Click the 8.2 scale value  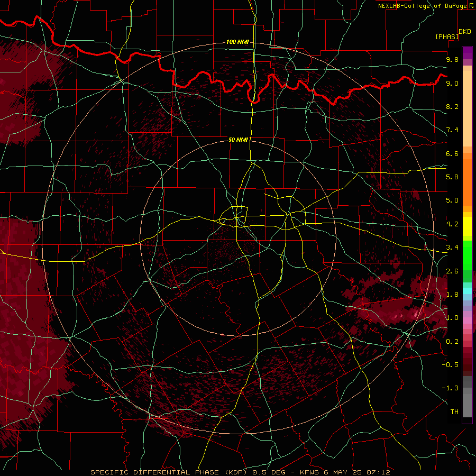pos(452,106)
